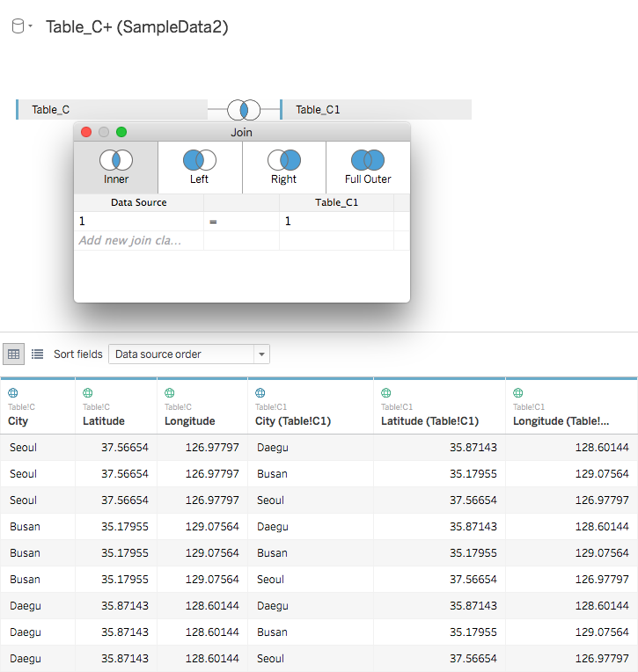Open the data source cylinder icon menu

click(x=18, y=26)
